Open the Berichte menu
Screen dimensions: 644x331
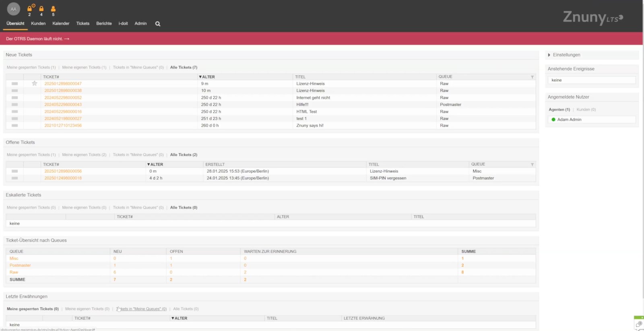point(104,23)
